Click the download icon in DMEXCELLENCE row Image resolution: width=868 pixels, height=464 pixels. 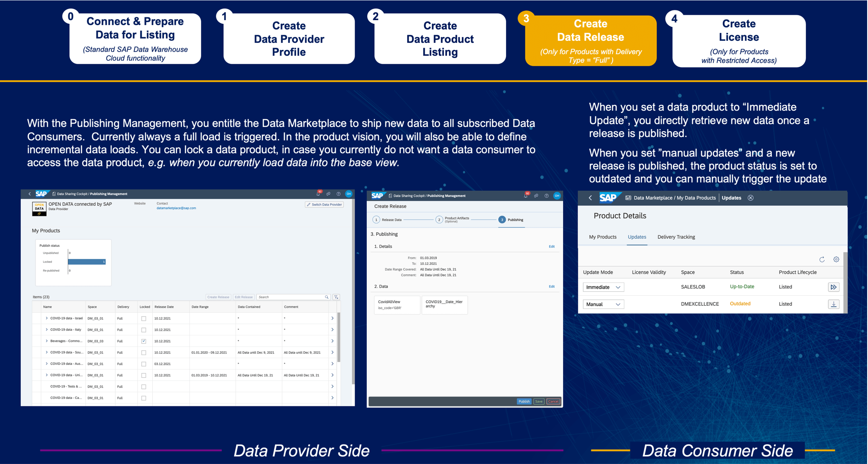pos(833,304)
